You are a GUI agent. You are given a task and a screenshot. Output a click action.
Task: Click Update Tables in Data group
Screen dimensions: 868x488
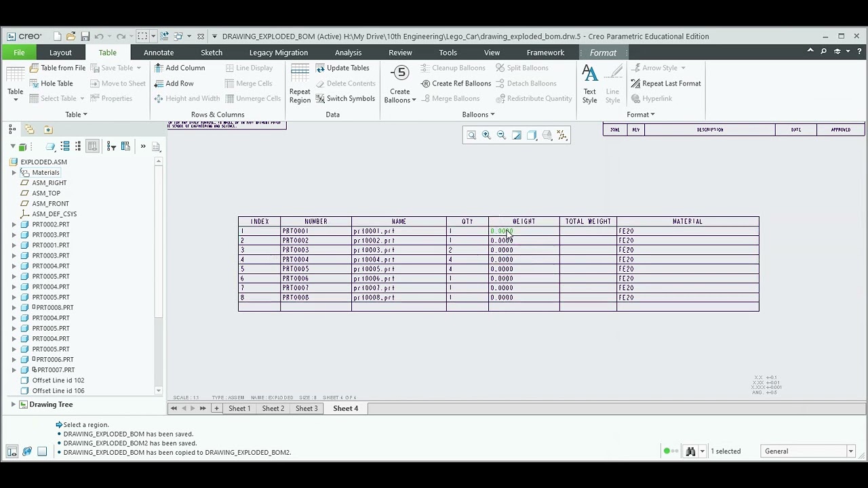tap(342, 68)
